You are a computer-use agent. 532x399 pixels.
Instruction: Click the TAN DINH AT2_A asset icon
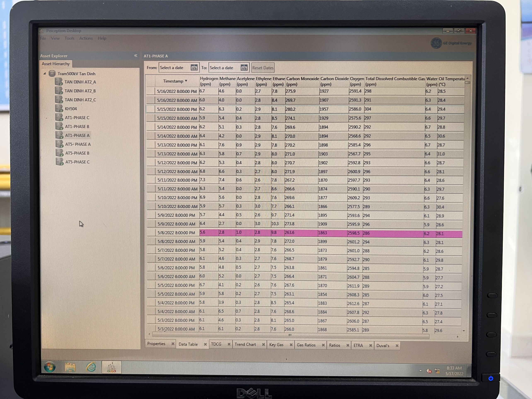pyautogui.click(x=59, y=82)
